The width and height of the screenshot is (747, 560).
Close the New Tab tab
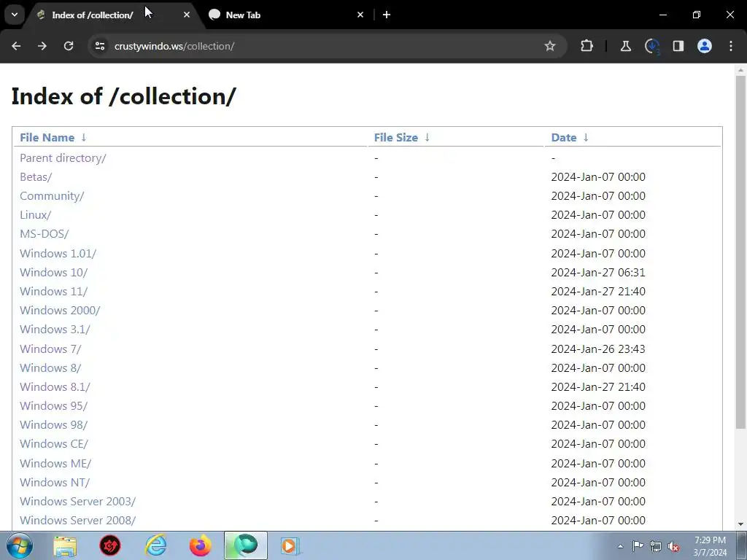click(360, 15)
